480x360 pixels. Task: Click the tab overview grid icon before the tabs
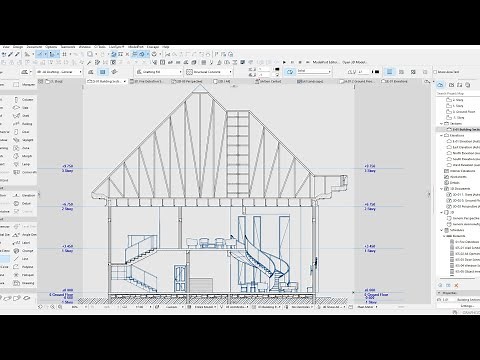(41, 81)
